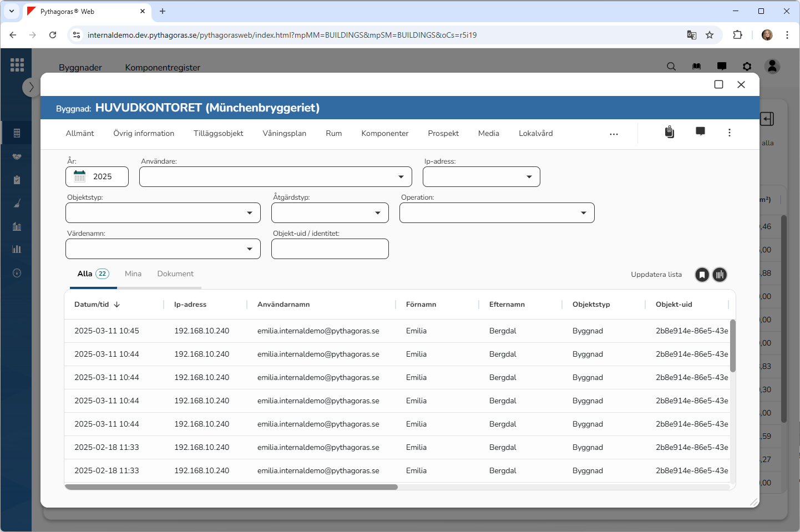Open the comments speech bubble in dialog toolbar
This screenshot has height=532, width=800.
click(700, 131)
